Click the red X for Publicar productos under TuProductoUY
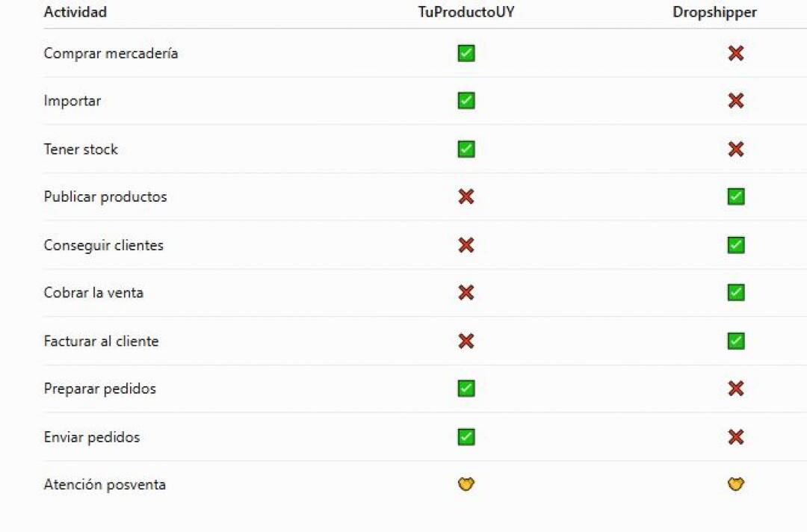 (466, 197)
